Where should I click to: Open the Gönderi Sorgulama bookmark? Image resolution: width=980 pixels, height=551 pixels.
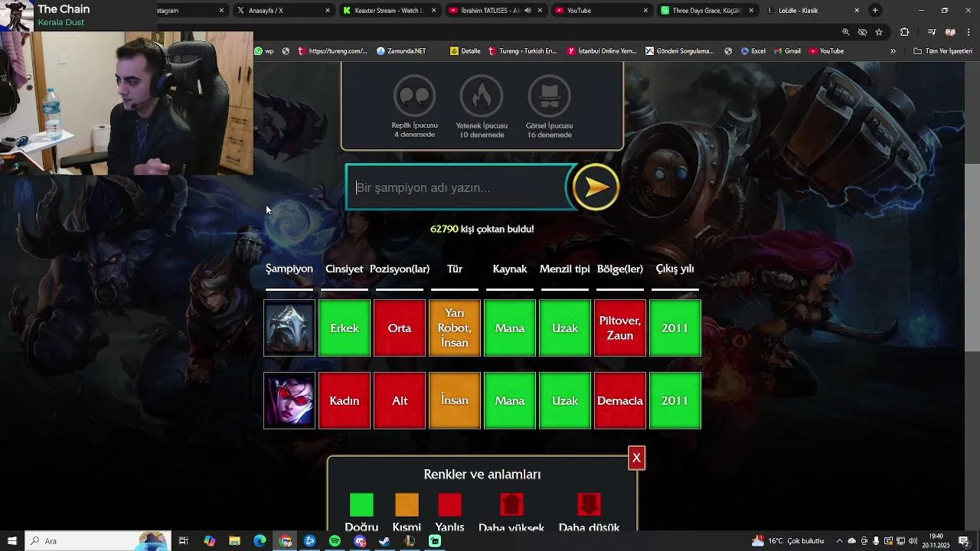click(680, 51)
